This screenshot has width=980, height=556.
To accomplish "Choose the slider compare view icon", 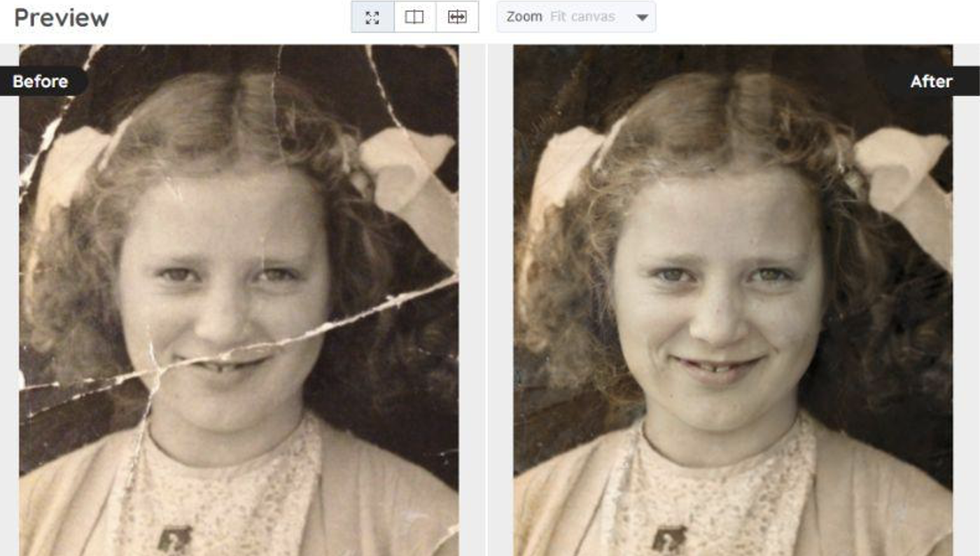I will (x=457, y=17).
